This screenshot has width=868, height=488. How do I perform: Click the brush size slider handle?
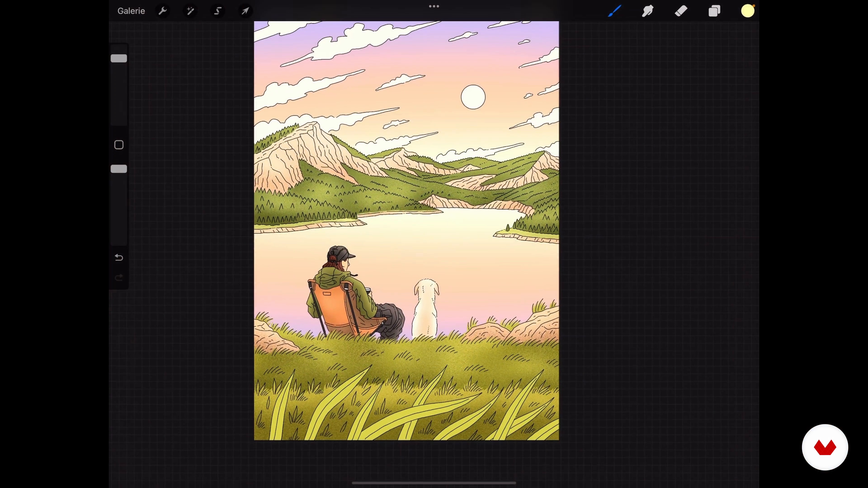119,58
